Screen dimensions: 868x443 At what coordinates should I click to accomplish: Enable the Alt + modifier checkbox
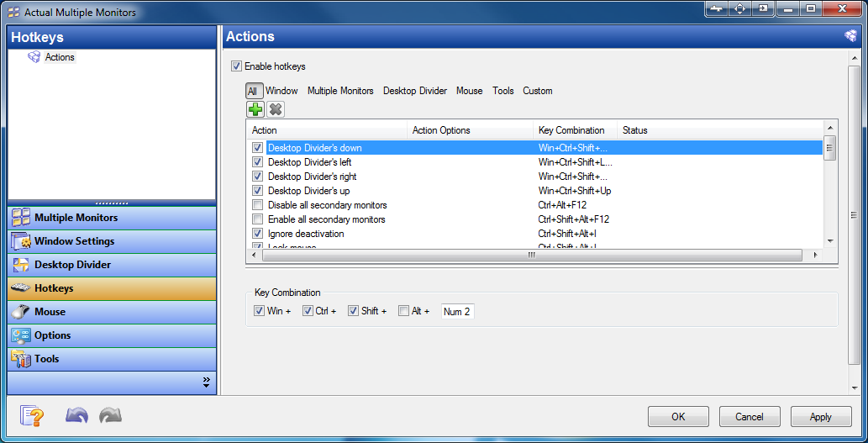403,311
